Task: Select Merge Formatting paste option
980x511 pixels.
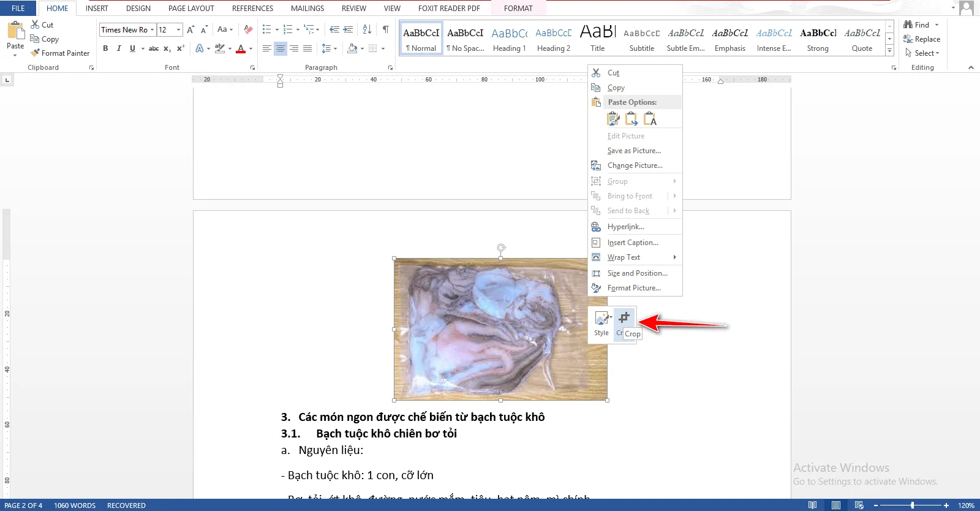Action: point(631,119)
